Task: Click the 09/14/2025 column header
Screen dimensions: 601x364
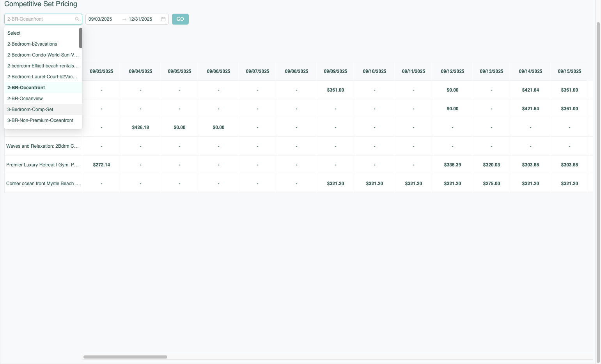Action: pyautogui.click(x=530, y=71)
